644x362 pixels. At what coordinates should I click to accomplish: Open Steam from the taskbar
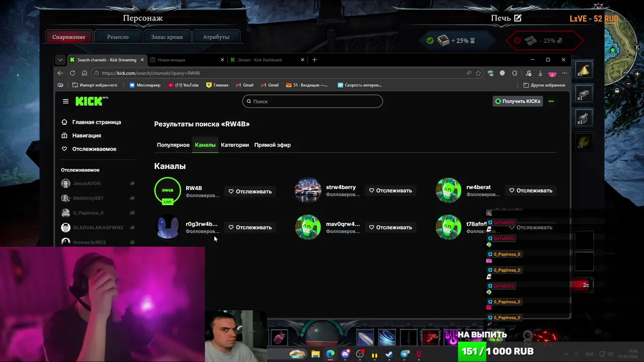coord(389,354)
